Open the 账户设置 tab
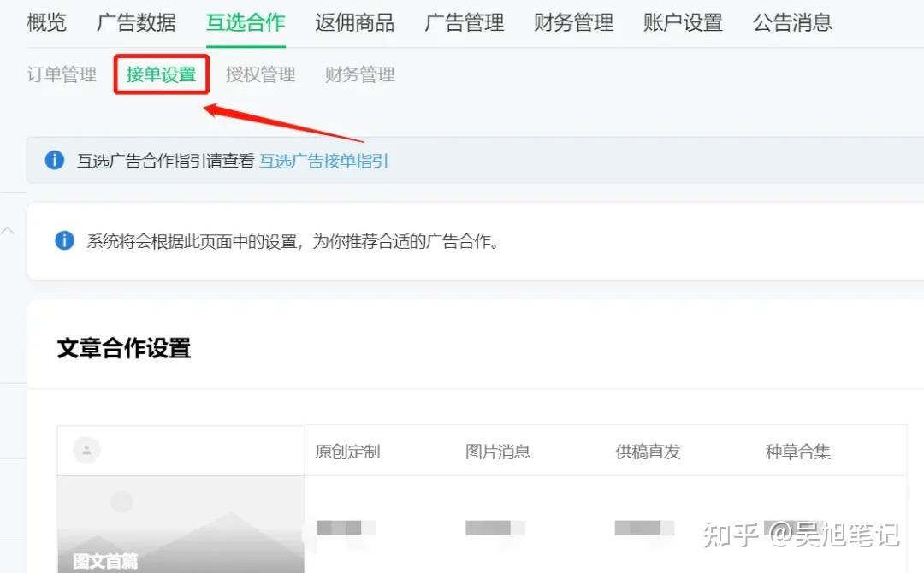924x573 pixels. click(x=683, y=23)
